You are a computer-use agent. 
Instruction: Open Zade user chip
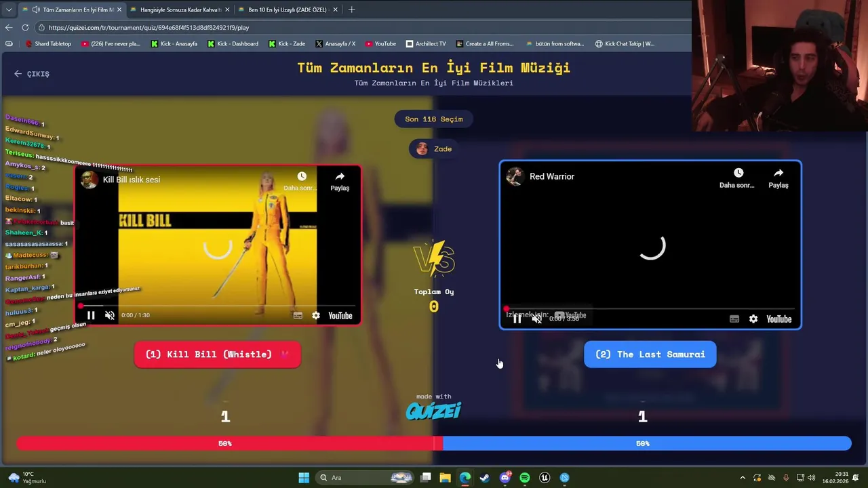(x=434, y=149)
